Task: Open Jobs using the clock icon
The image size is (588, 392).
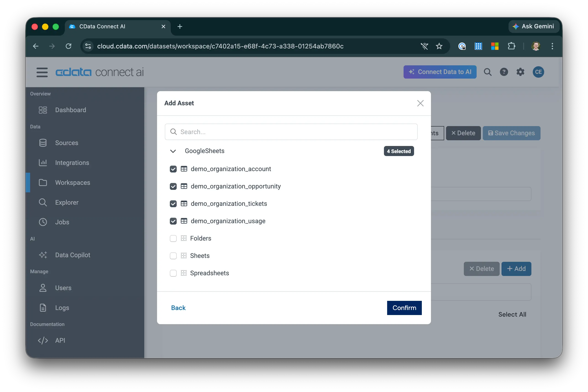Action: pos(43,222)
